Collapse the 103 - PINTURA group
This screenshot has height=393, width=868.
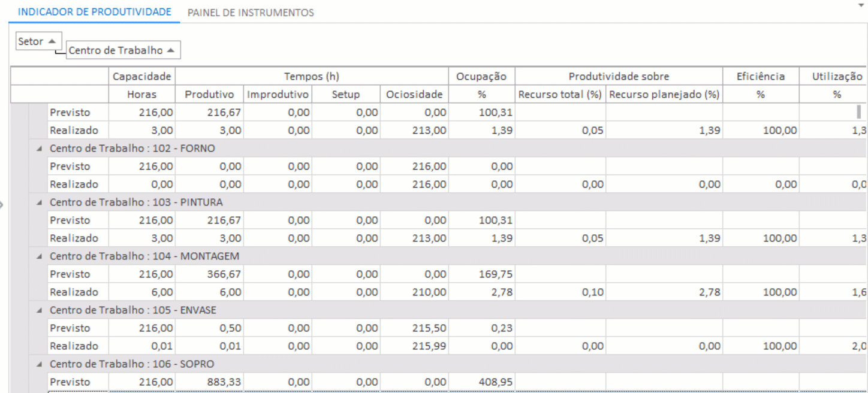click(x=40, y=202)
